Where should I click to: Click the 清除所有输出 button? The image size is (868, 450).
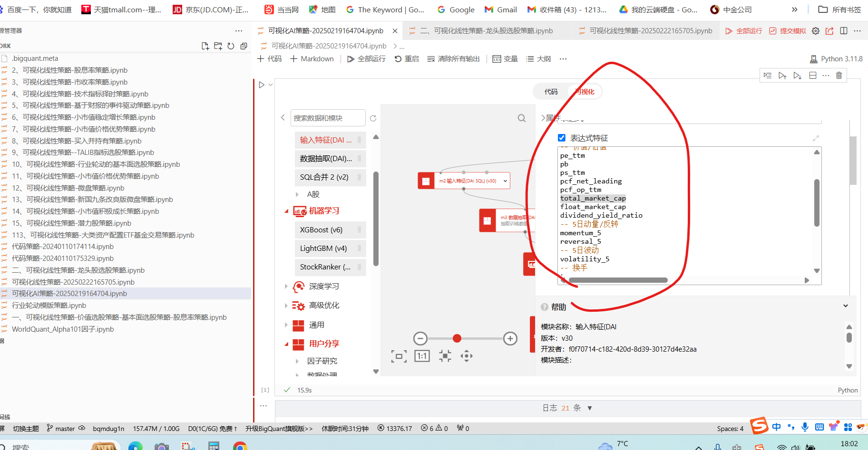pos(453,59)
